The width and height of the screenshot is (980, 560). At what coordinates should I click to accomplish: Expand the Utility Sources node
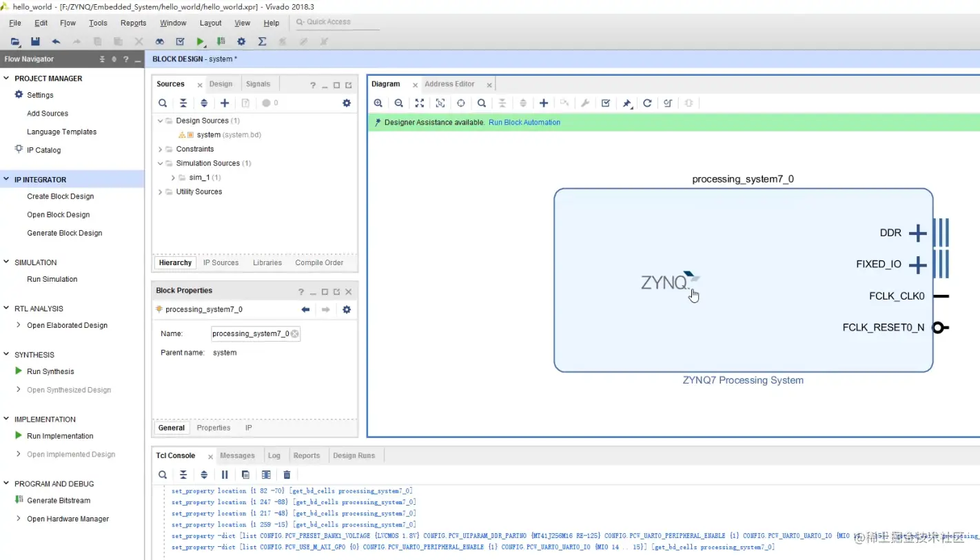(x=160, y=192)
